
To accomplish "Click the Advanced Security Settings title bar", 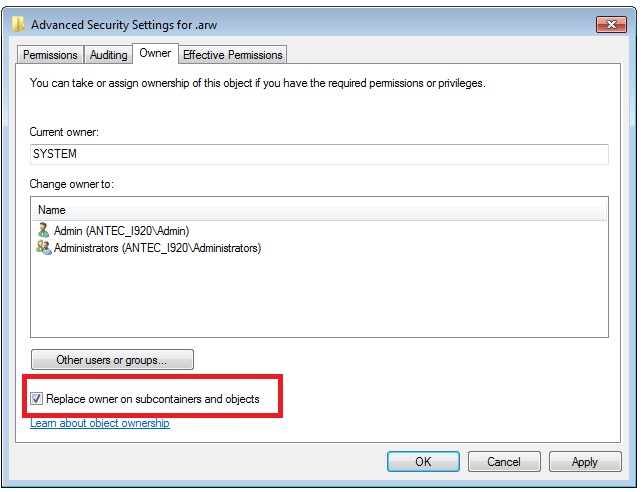I will 300,22.
